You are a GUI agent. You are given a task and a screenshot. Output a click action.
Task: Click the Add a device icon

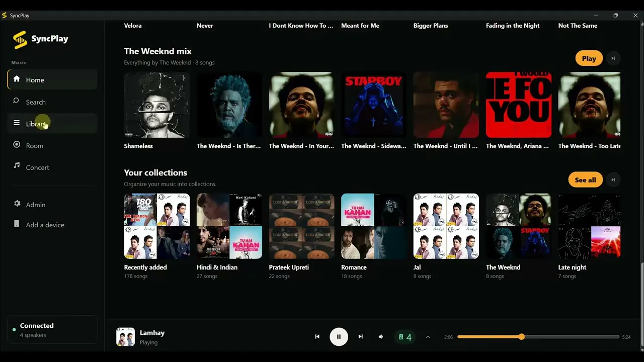tap(17, 224)
